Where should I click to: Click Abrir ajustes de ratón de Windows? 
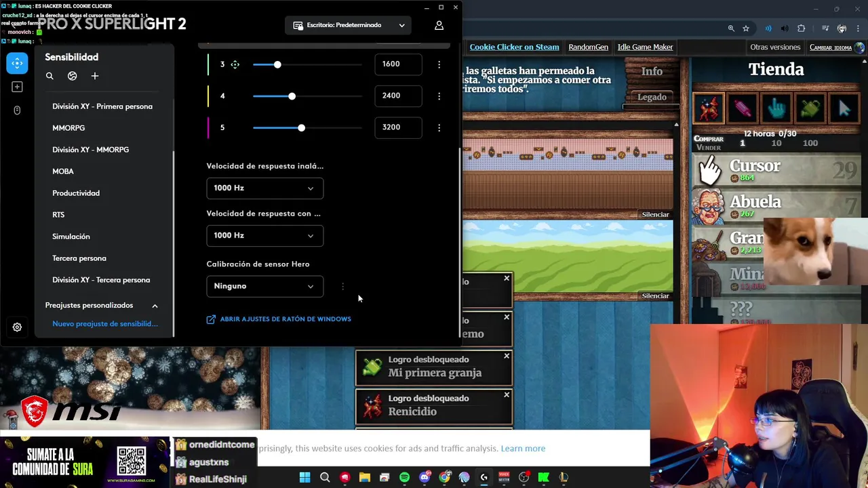pyautogui.click(x=285, y=319)
